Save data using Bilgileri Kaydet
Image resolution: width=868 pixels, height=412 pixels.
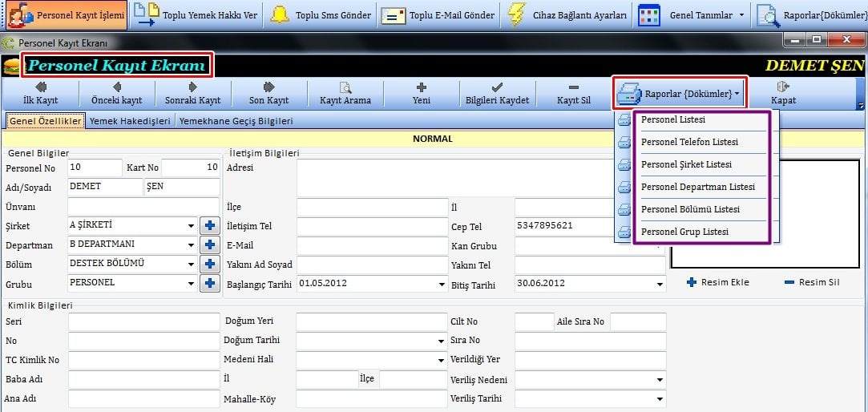pos(497,93)
